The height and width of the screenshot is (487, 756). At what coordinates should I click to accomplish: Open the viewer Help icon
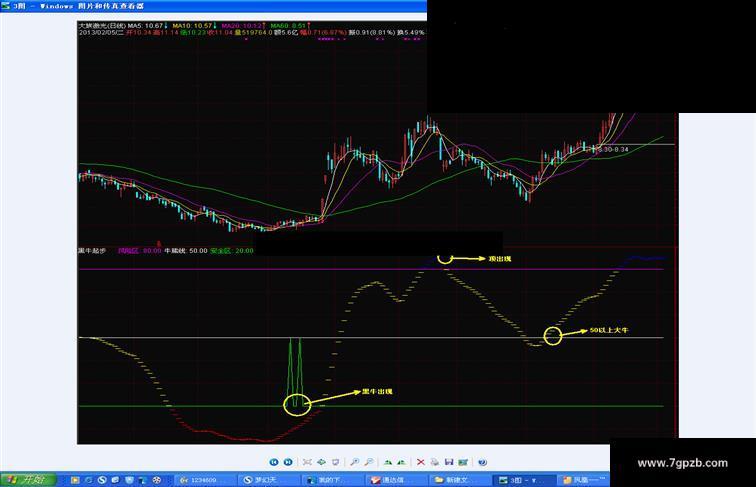482,462
